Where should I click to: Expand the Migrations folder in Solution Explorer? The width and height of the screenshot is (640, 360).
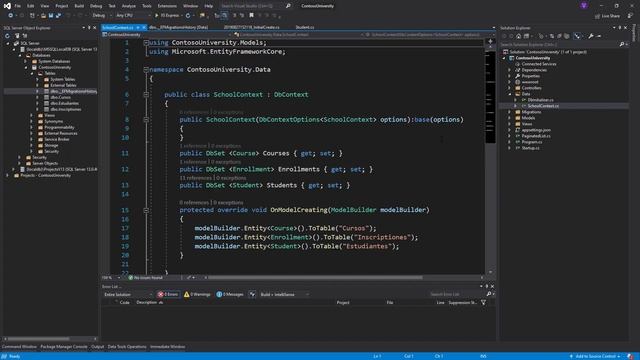pyautogui.click(x=509, y=112)
